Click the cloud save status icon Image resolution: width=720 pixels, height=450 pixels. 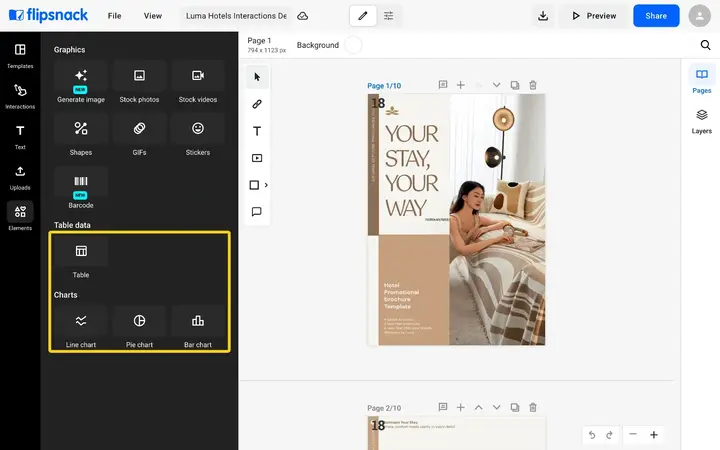tap(303, 16)
